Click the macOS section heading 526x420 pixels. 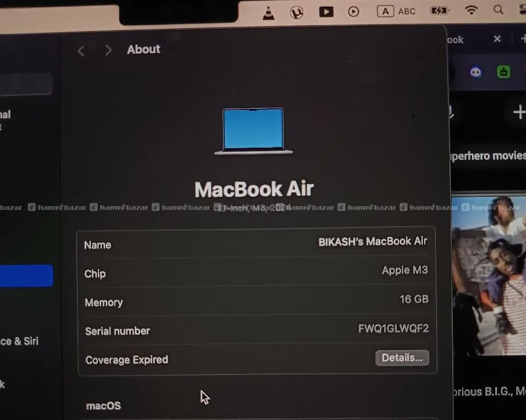pyautogui.click(x=103, y=406)
